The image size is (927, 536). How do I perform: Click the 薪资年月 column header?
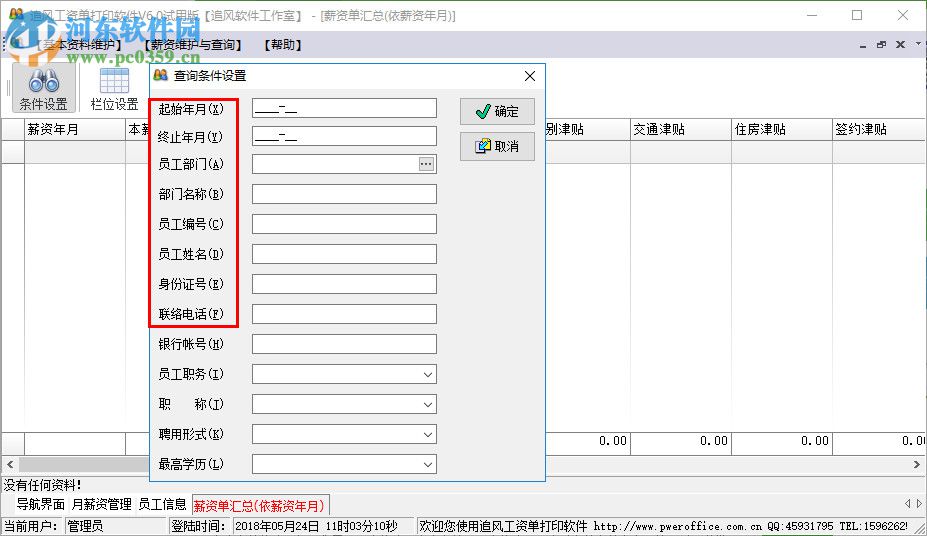click(75, 129)
